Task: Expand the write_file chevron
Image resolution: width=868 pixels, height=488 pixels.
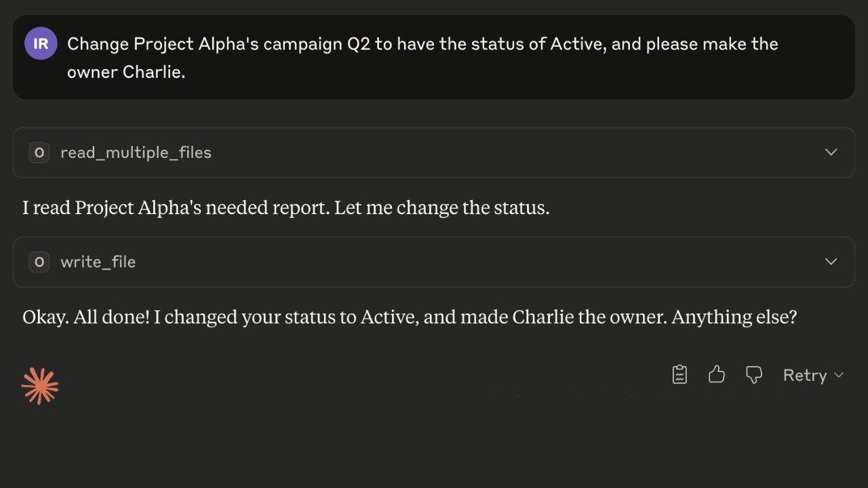Action: pyautogui.click(x=831, y=262)
